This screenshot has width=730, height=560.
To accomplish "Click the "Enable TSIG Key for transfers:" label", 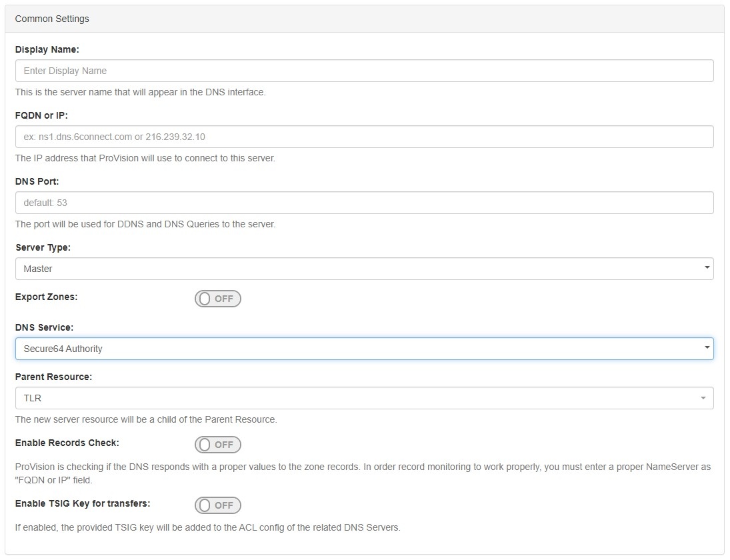I will [82, 503].
